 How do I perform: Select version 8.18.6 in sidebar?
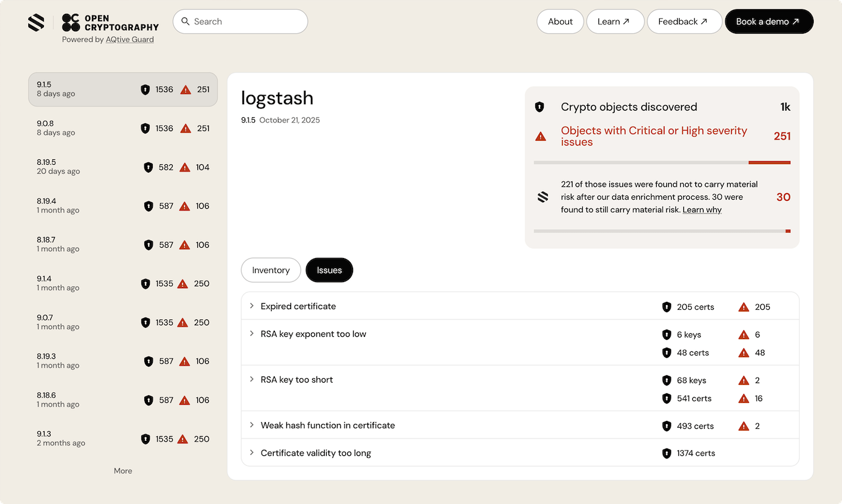123,400
